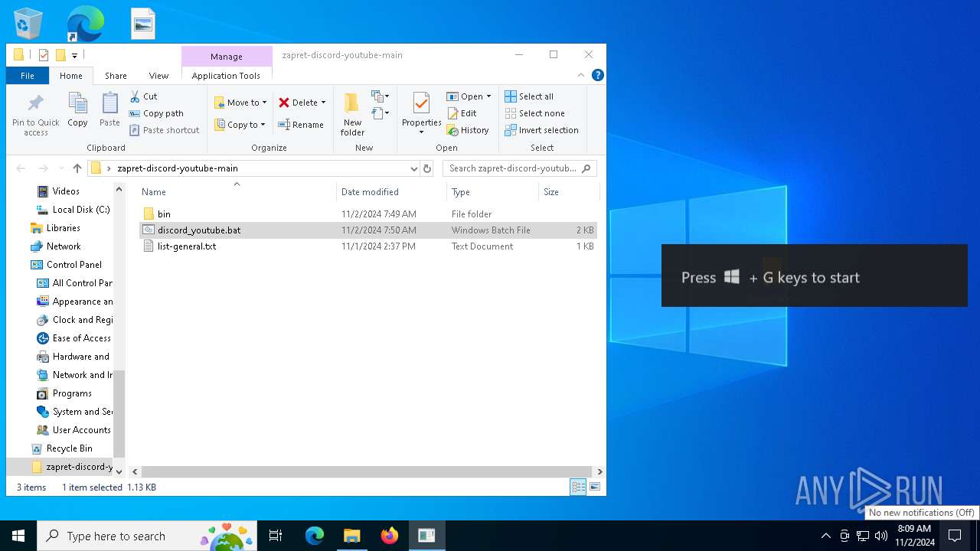Click Select none in ribbon

534,113
